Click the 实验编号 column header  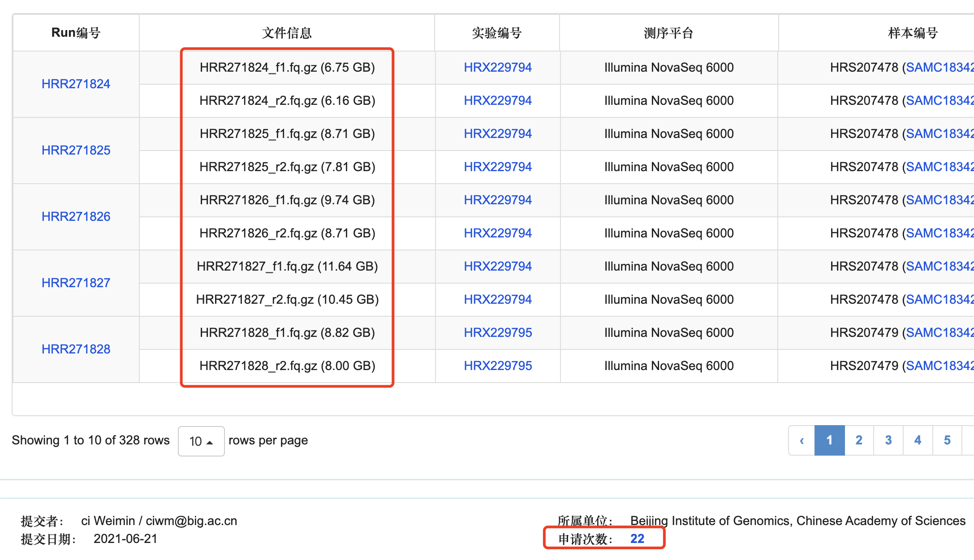(x=497, y=33)
